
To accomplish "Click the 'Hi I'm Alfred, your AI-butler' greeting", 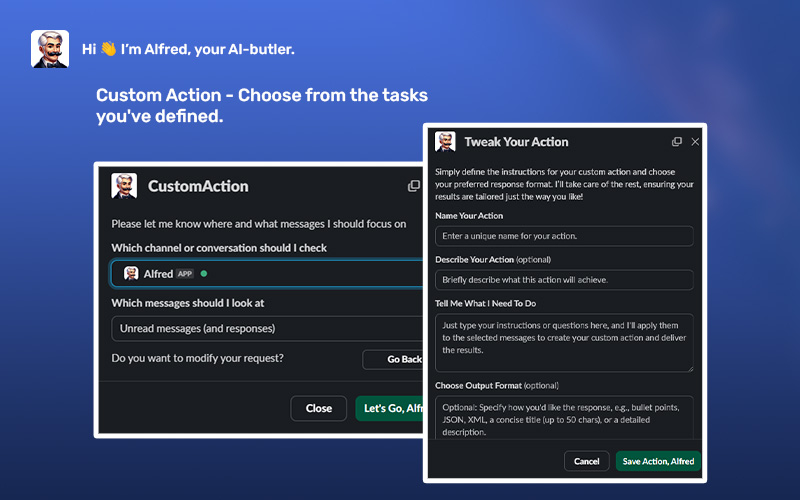I will (188, 49).
